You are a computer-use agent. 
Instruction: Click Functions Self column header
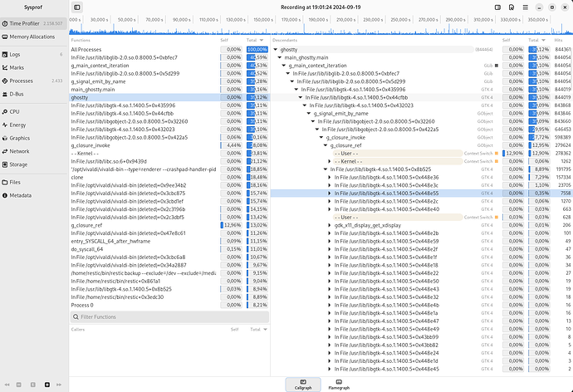pyautogui.click(x=224, y=40)
